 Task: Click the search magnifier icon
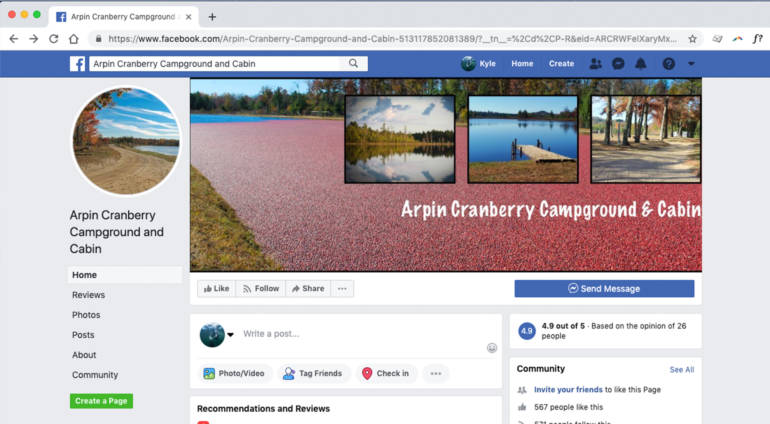point(353,63)
